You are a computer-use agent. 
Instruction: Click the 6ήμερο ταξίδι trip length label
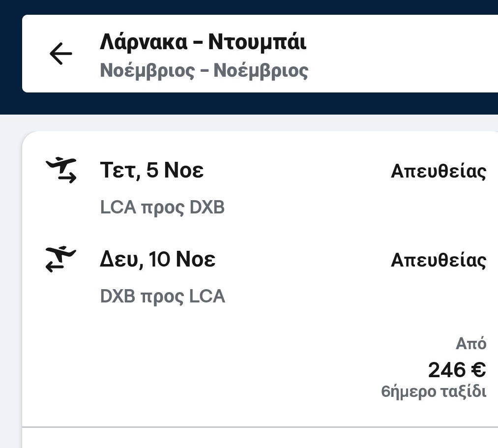433,392
